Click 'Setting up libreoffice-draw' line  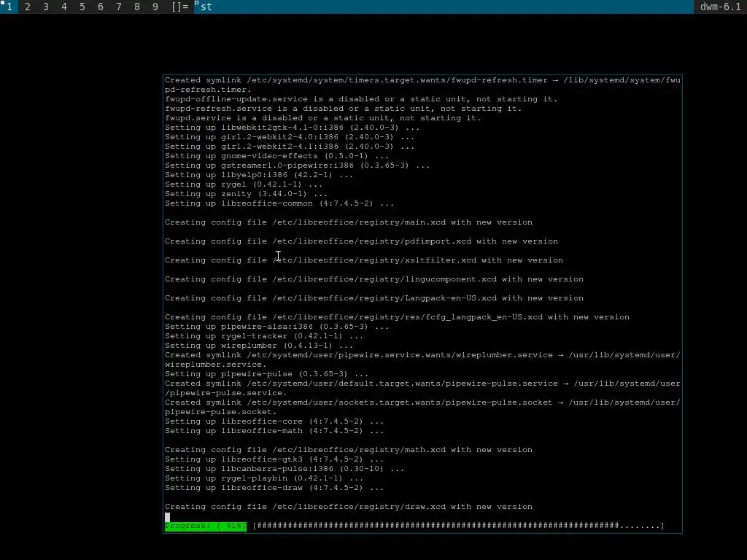pyautogui.click(x=274, y=488)
